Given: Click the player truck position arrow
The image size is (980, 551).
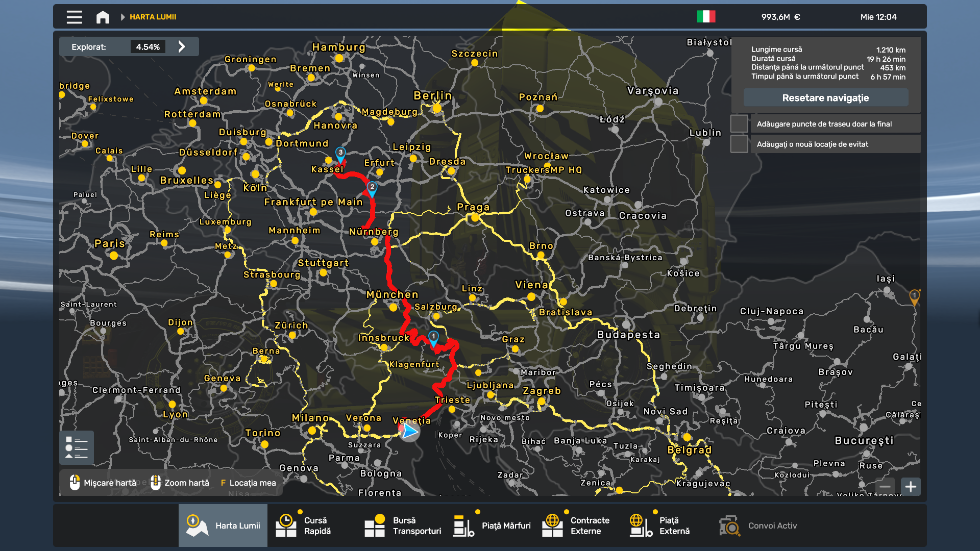Looking at the screenshot, I should click(409, 431).
